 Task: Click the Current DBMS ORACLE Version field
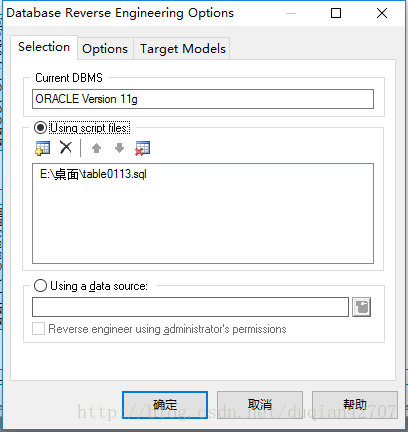[203, 99]
